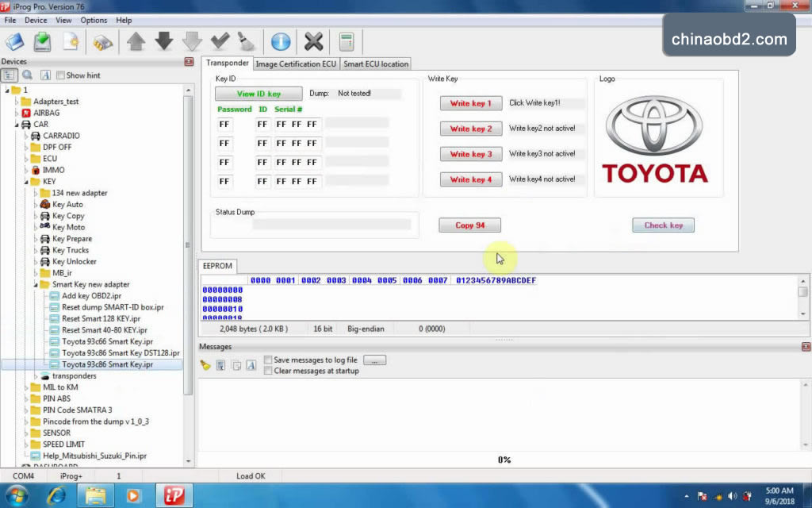This screenshot has width=812, height=508.
Task: Click the magnifier search icon in Devices panel
Action: pos(28,75)
